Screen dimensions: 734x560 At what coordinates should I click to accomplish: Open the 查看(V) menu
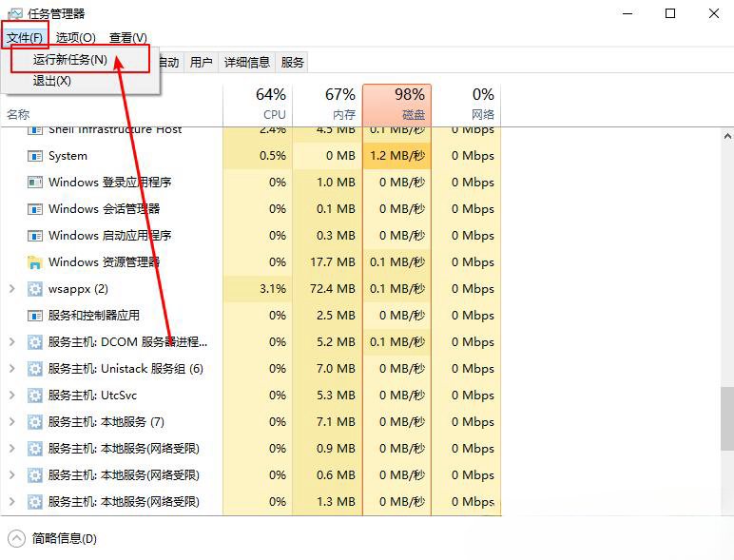click(x=127, y=37)
